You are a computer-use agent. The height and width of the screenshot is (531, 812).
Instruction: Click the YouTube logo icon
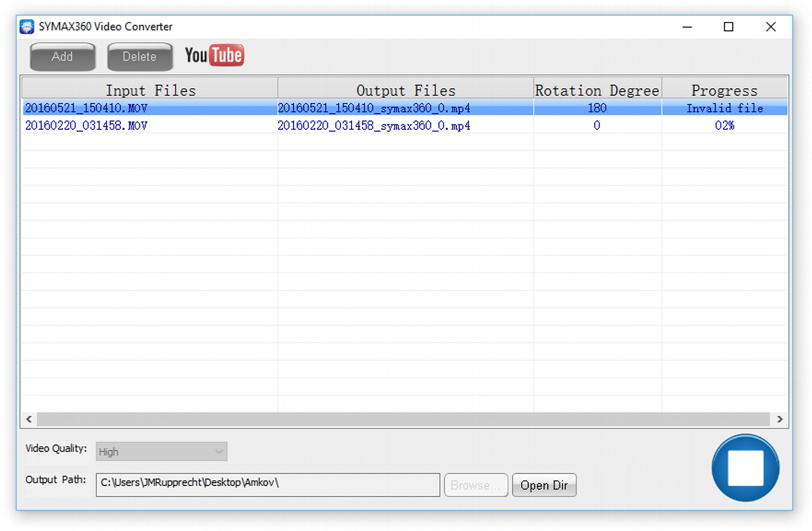[214, 56]
